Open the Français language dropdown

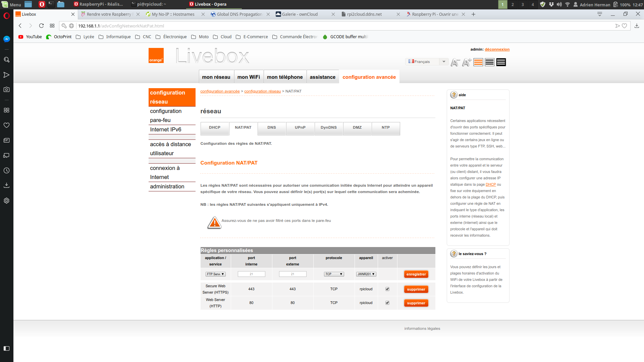point(427,62)
